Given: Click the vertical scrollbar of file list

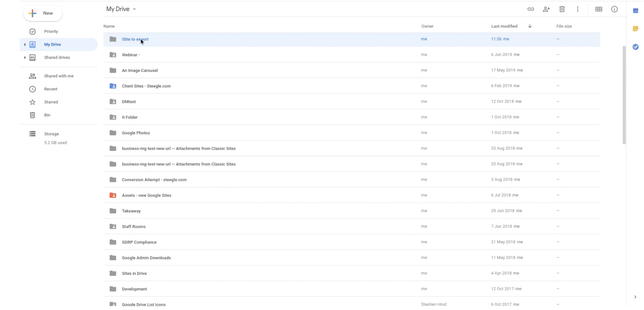Looking at the screenshot, I should pyautogui.click(x=624, y=96).
